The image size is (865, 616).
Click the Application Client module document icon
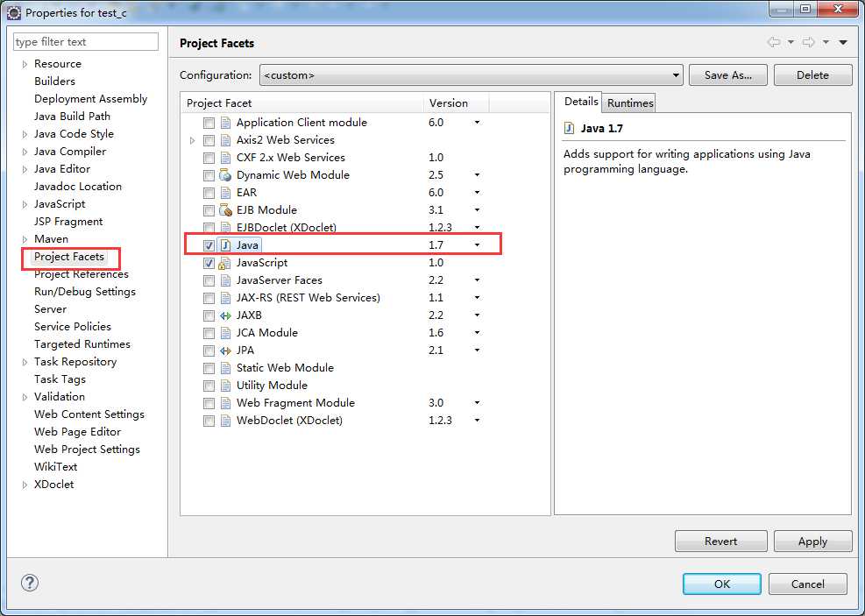pos(225,123)
